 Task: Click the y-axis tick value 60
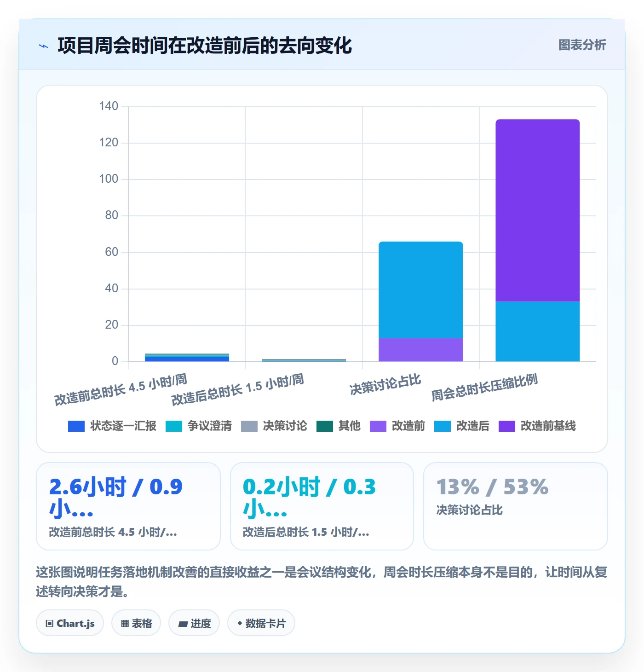pyautogui.click(x=112, y=252)
